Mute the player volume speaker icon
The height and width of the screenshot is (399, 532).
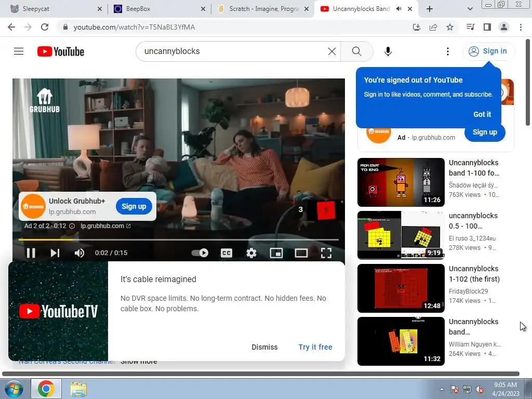(79, 253)
